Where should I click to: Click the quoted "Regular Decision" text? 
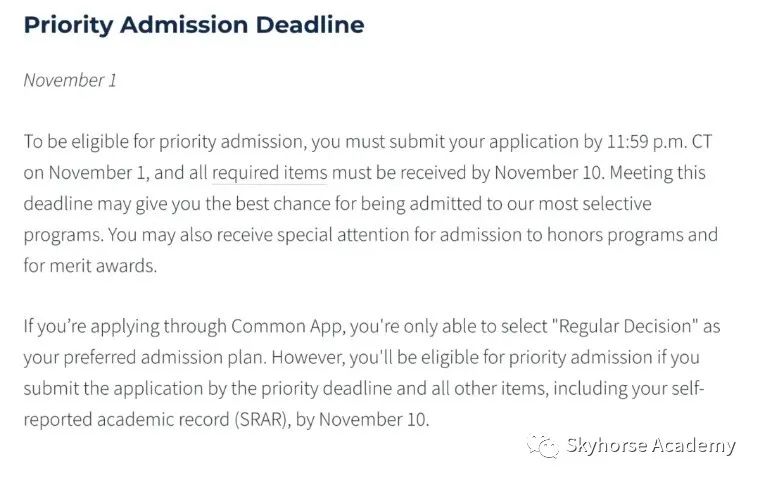[625, 326]
